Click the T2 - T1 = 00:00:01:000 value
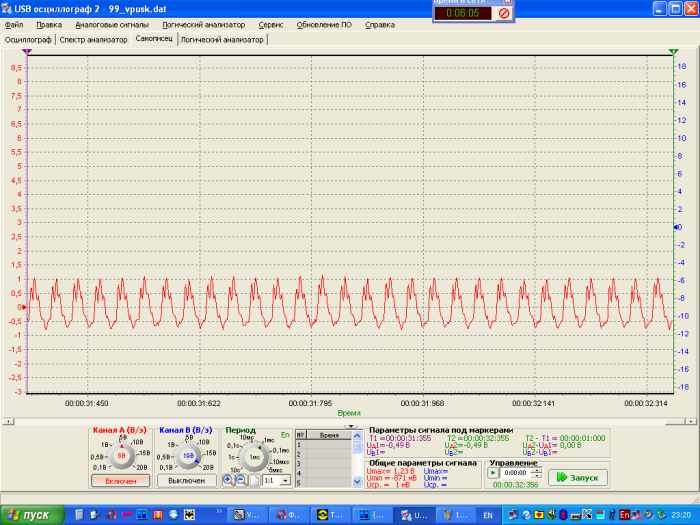Viewport: 700px width, 525px height. (x=565, y=438)
